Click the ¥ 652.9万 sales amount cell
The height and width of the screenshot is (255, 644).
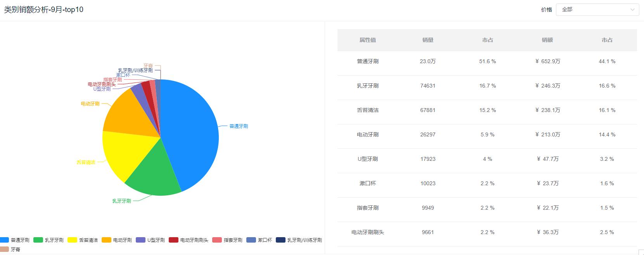pyautogui.click(x=547, y=61)
